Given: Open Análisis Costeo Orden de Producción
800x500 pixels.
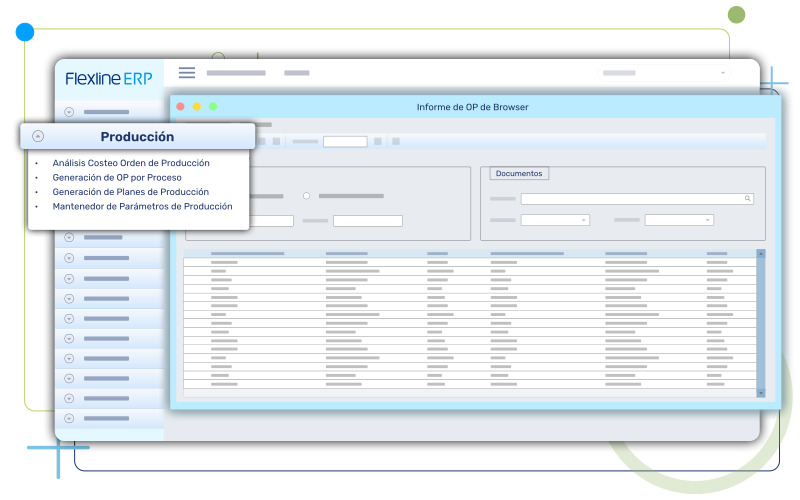Looking at the screenshot, I should (x=131, y=162).
